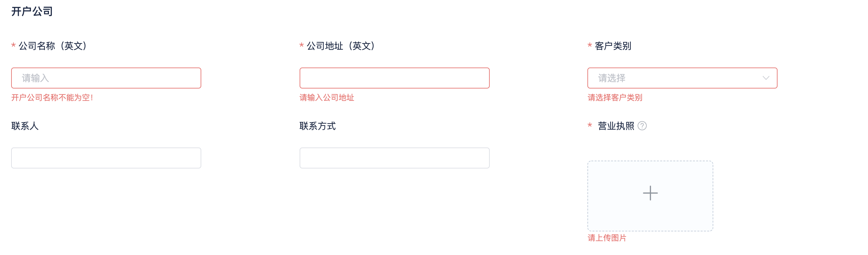Click the 营业执照 label text
Image resolution: width=868 pixels, height=255 pixels.
point(616,126)
